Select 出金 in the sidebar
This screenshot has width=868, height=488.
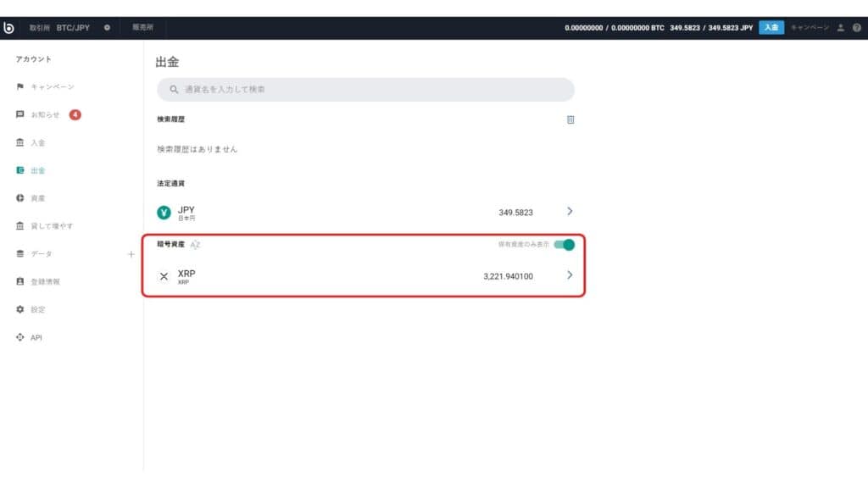(x=37, y=170)
